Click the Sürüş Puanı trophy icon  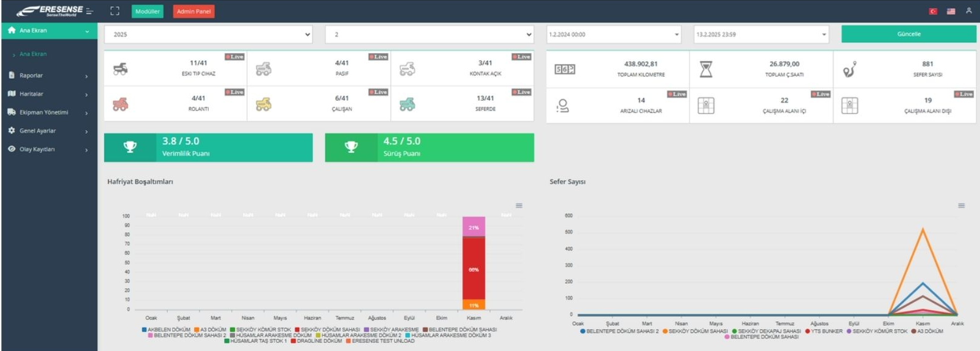click(x=351, y=147)
